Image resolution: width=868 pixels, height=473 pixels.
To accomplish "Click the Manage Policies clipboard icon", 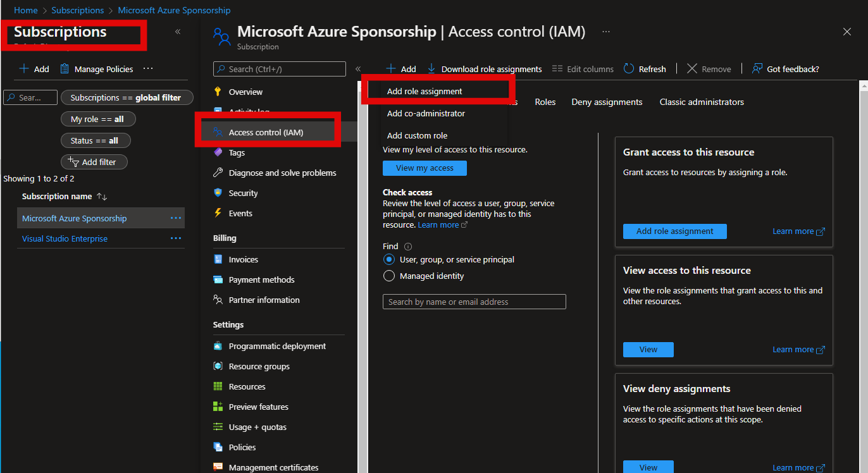I will pos(65,68).
